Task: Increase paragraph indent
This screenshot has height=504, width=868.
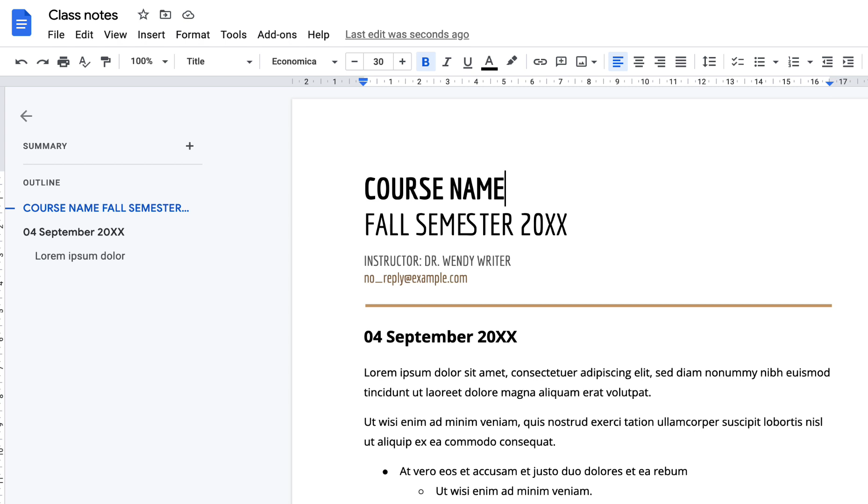Action: pos(848,62)
